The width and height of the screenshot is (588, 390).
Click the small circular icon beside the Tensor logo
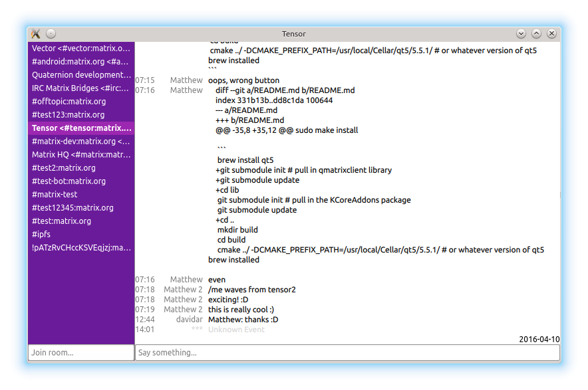(x=51, y=33)
